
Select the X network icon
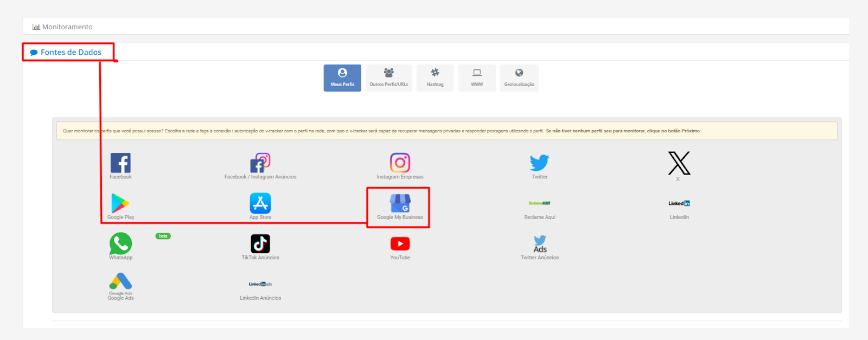679,163
